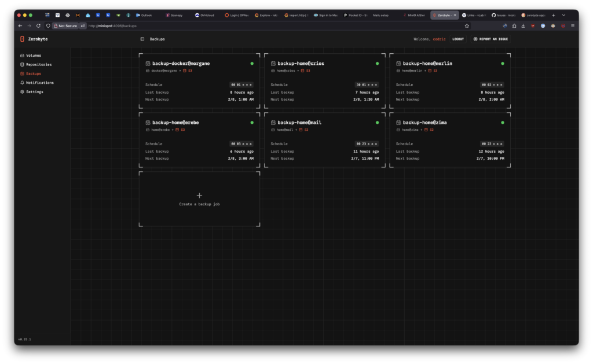
Task: Click the schedule icon beside backup-home@merlin
Action: point(398,64)
